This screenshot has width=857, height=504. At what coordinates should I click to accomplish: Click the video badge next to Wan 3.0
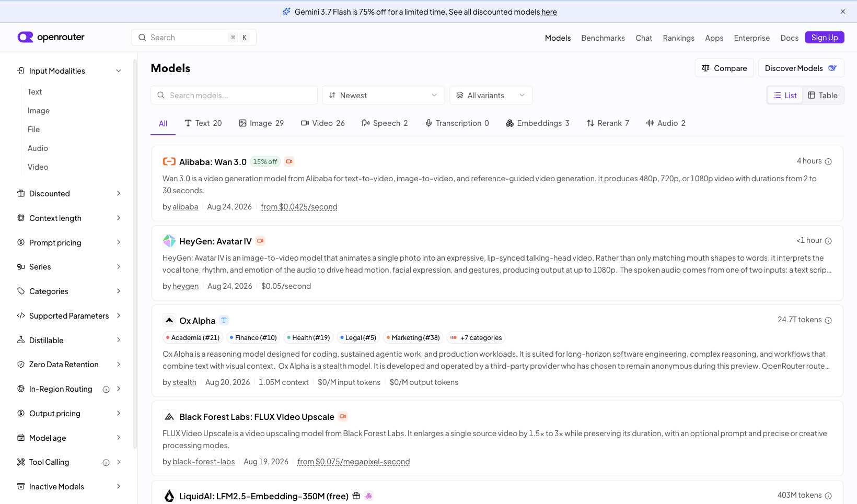289,161
